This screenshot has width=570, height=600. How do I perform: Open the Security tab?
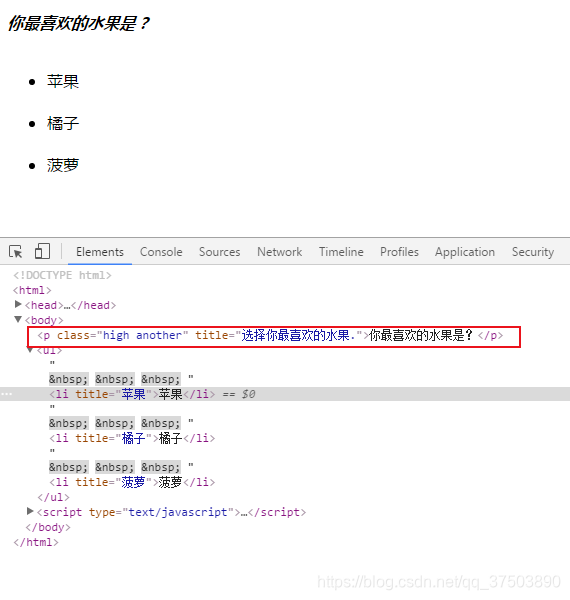533,252
